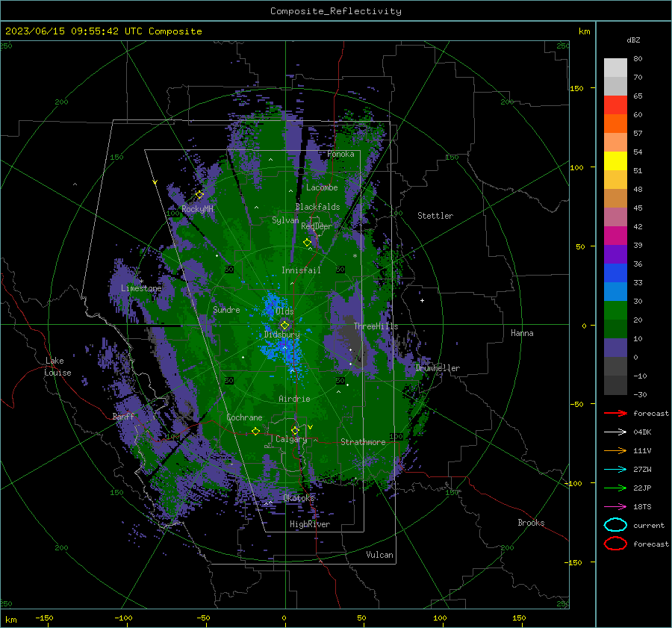Click the RockyMH map label

click(198, 209)
